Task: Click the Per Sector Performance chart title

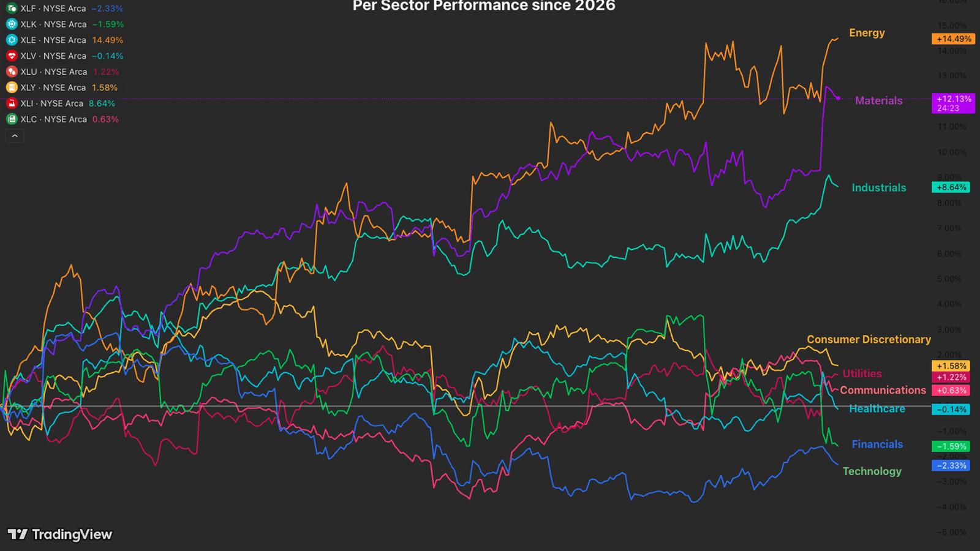Action: click(x=484, y=6)
